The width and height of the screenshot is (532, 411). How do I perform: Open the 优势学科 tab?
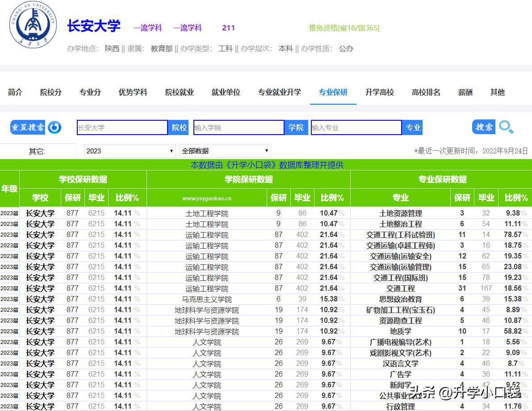tap(133, 92)
